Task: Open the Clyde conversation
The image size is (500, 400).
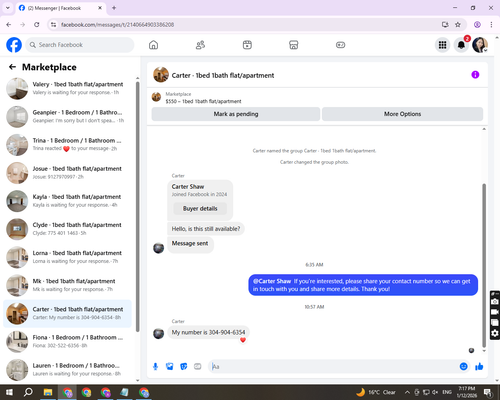Action: point(68,229)
